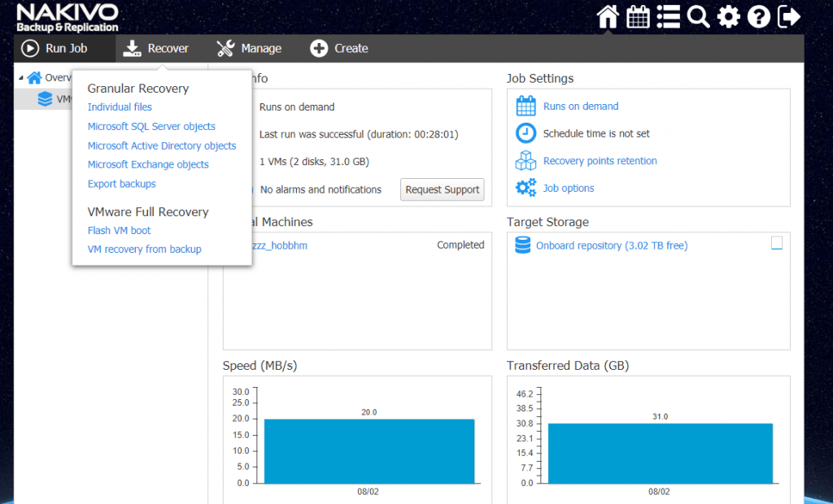Click the 'Last run was successful' text
Image resolution: width=833 pixels, height=504 pixels.
click(x=359, y=134)
